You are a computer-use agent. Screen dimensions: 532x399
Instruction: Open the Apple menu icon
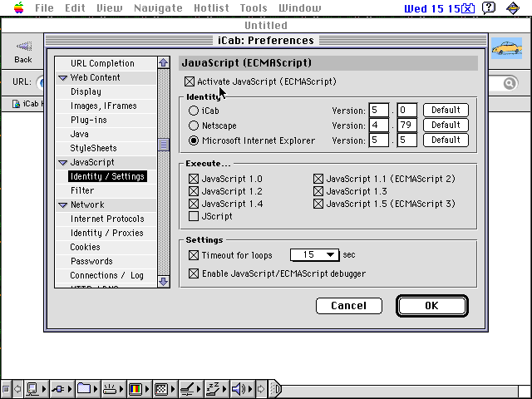click(19, 7)
